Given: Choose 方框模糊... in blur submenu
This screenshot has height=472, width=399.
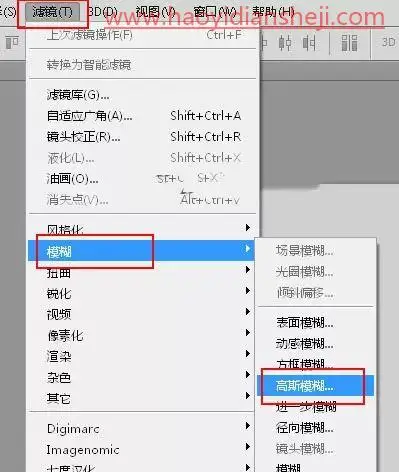Looking at the screenshot, I should (316, 364).
